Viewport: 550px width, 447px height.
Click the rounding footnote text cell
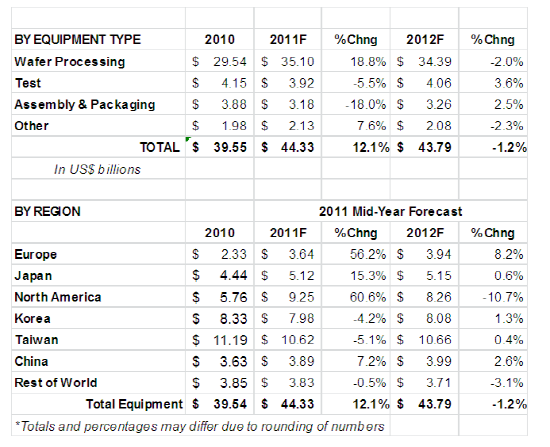(x=200, y=426)
